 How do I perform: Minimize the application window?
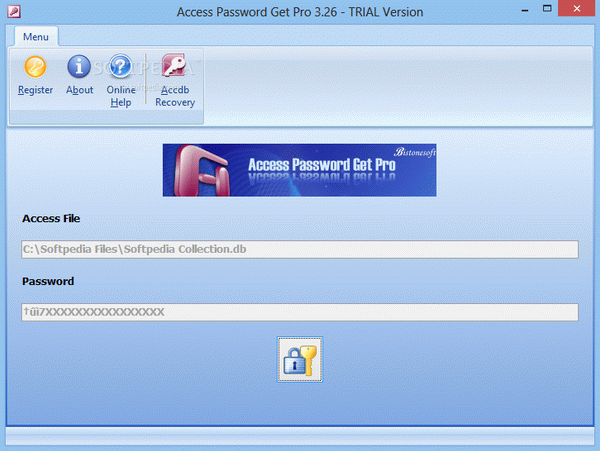click(525, 9)
